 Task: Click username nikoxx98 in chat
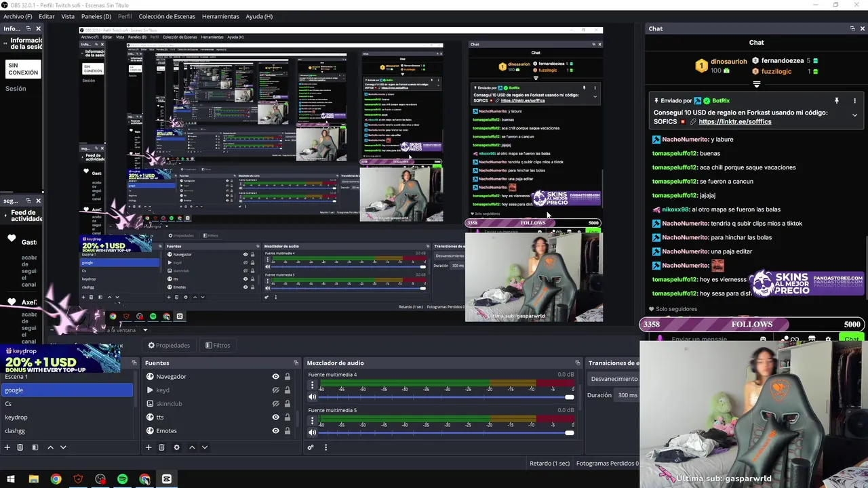click(675, 209)
